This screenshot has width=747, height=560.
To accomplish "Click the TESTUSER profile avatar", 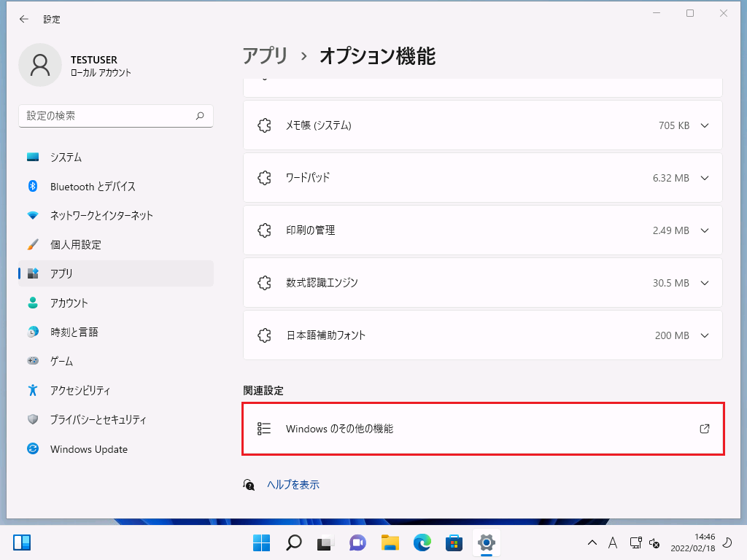I will (x=40, y=66).
